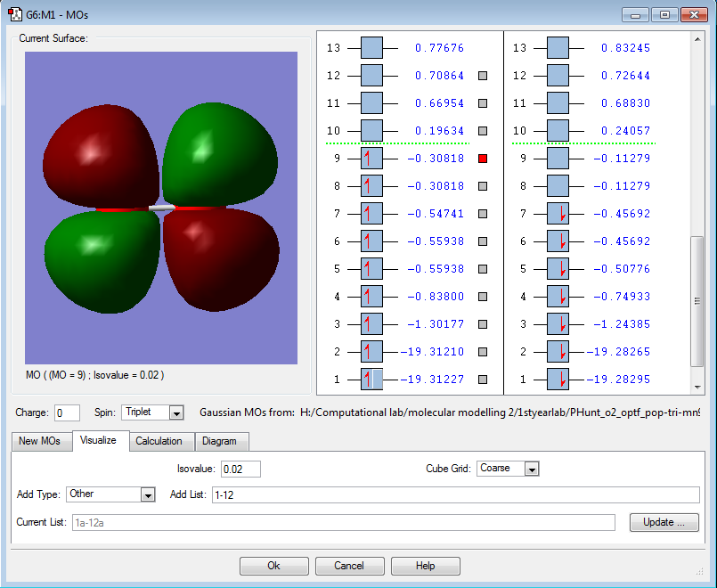
Task: Click the orbital list vertical scrollbar
Action: (697, 303)
